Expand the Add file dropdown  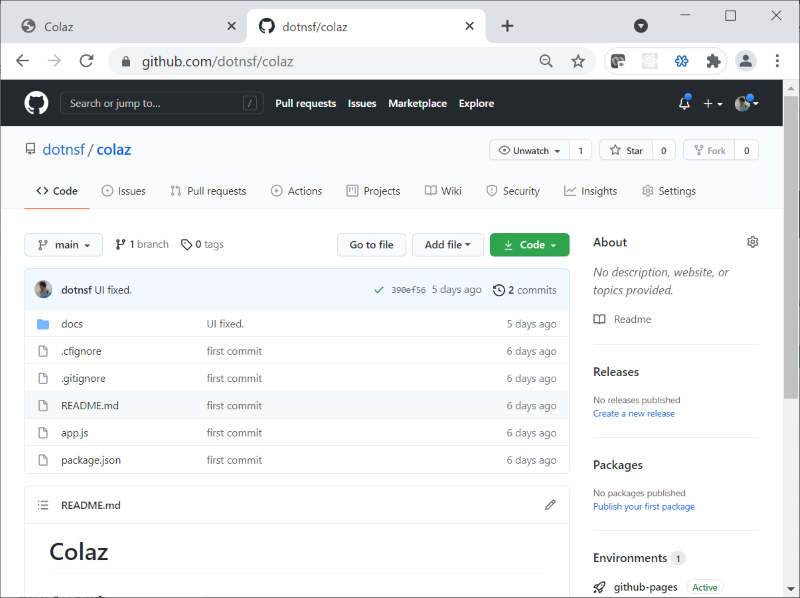[x=447, y=244]
